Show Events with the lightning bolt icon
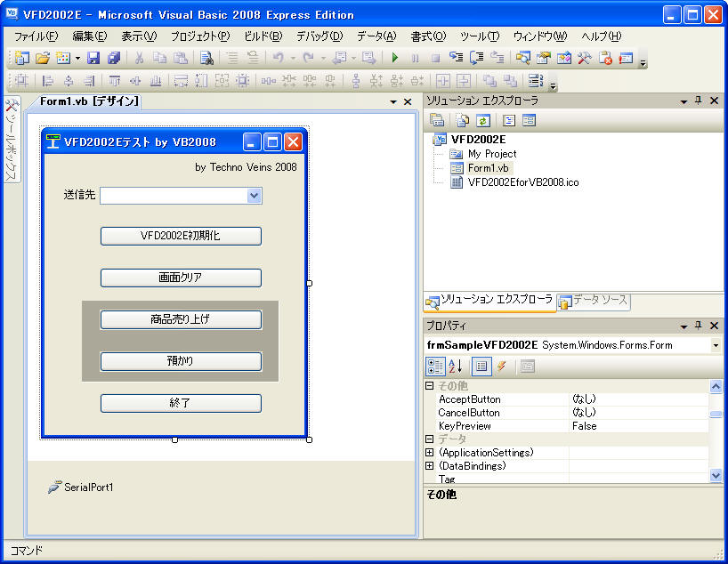This screenshot has height=564, width=728. [x=501, y=367]
